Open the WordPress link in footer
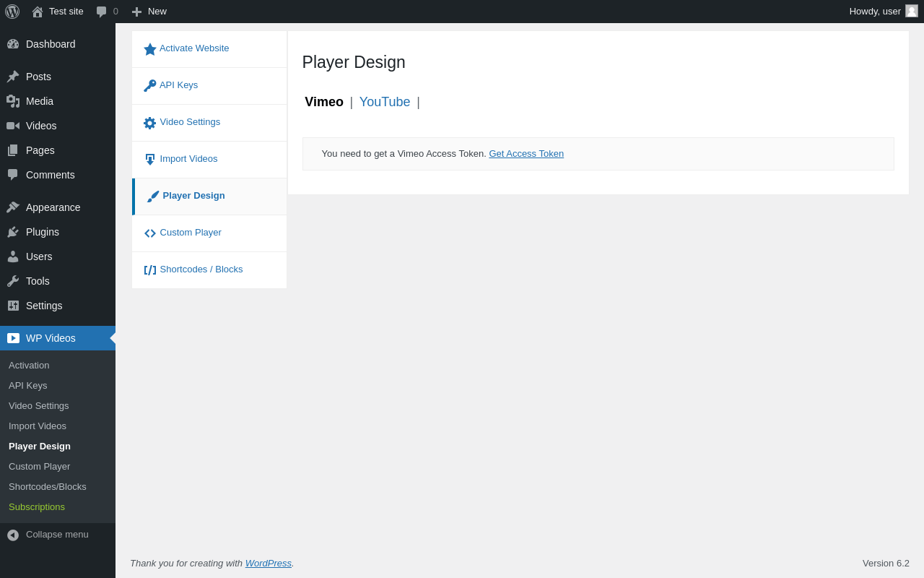 pos(269,563)
